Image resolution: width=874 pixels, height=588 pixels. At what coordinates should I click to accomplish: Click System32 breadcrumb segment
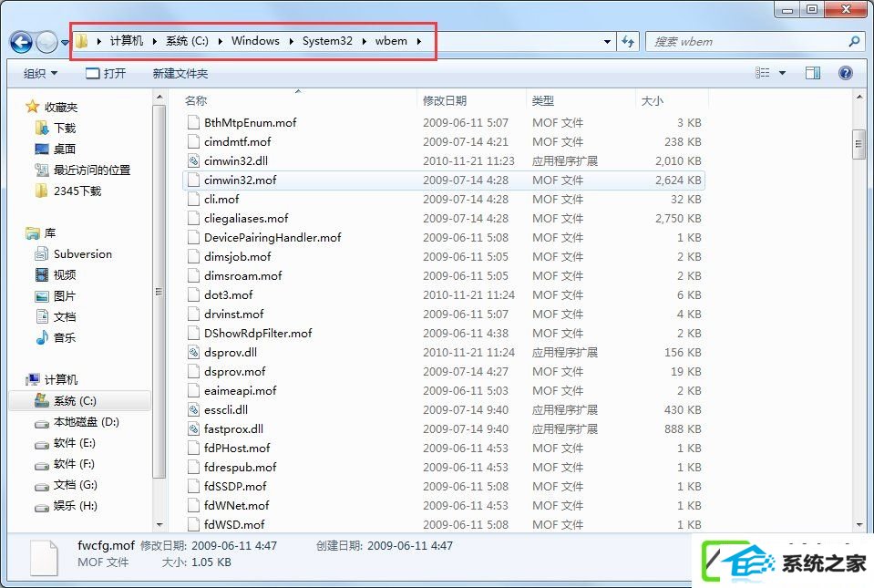(x=327, y=41)
